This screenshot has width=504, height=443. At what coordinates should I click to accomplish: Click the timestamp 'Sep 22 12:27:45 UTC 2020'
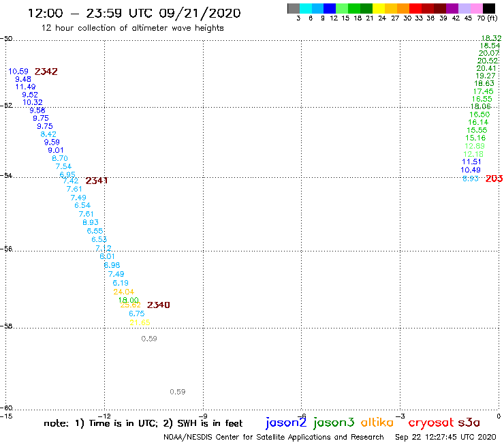tap(445, 437)
